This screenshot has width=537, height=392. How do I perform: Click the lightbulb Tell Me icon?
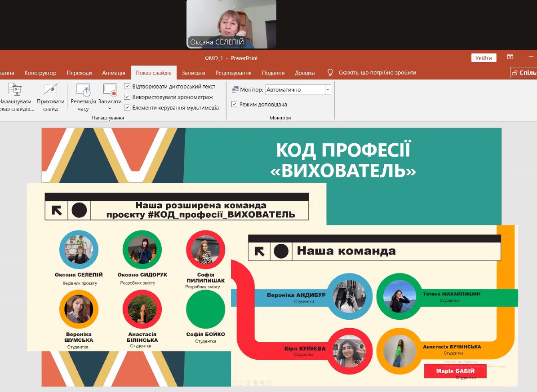330,73
